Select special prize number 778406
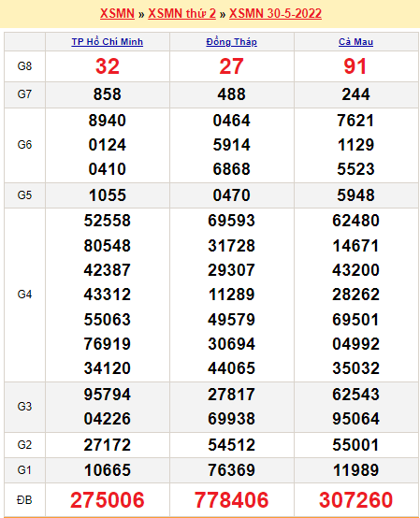Screen dimensions: 420x518 click(232, 499)
